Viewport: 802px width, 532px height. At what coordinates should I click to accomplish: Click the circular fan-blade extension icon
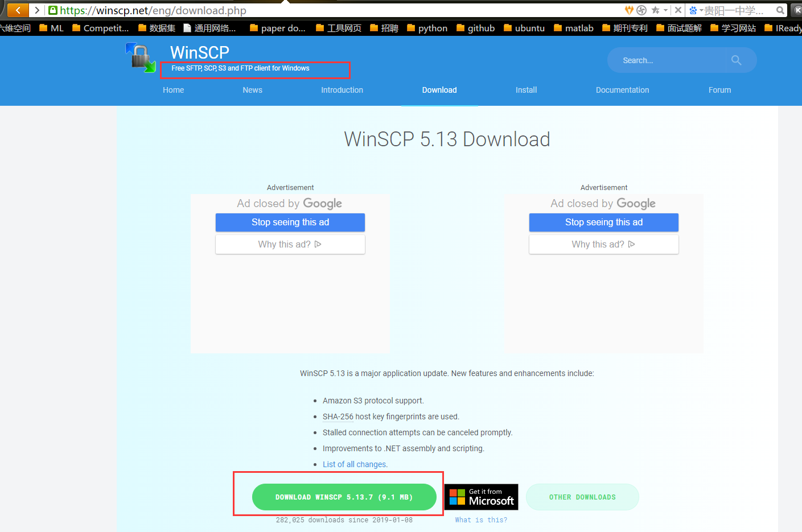tap(641, 10)
